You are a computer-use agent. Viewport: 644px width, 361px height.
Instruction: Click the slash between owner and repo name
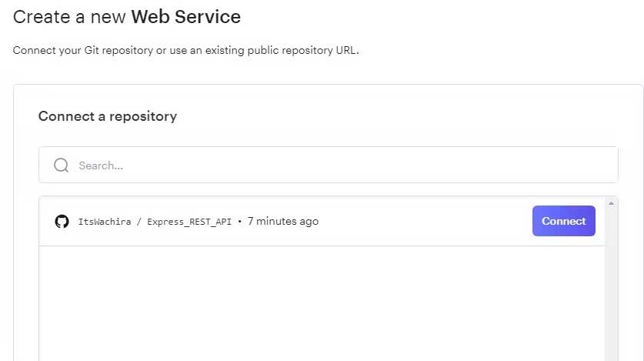point(140,222)
